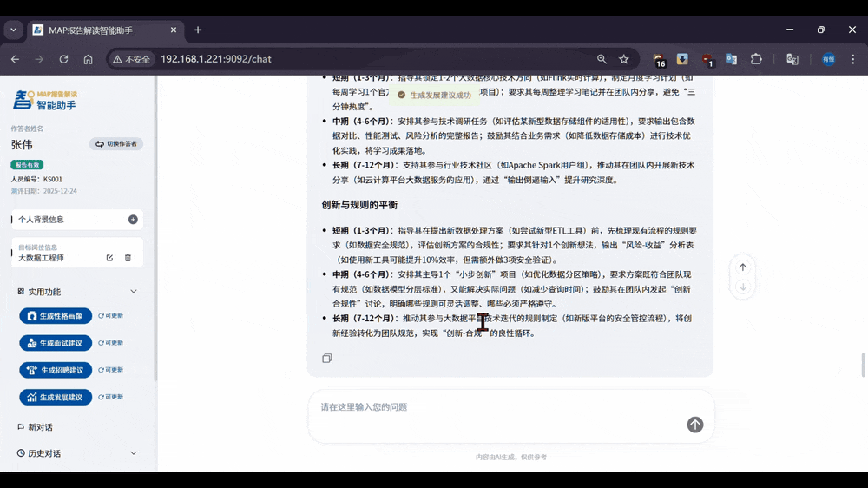Click the 生成面试建议 button

[56, 343]
